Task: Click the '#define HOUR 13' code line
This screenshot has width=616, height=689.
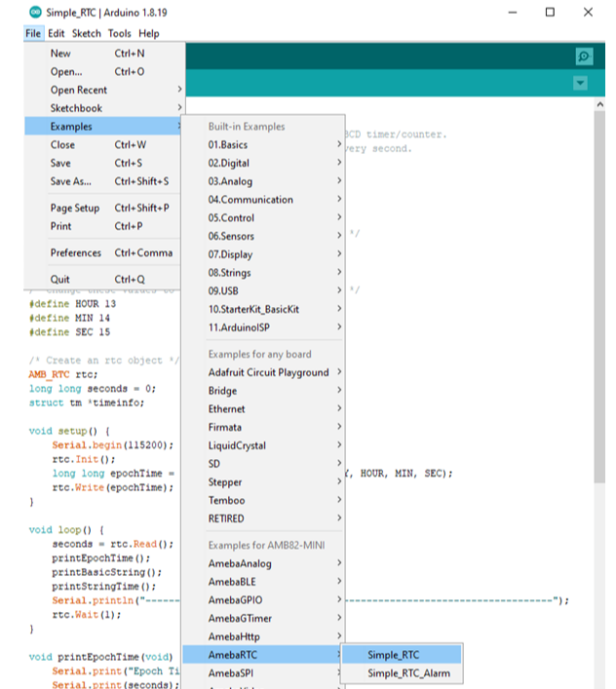Action: tap(72, 304)
